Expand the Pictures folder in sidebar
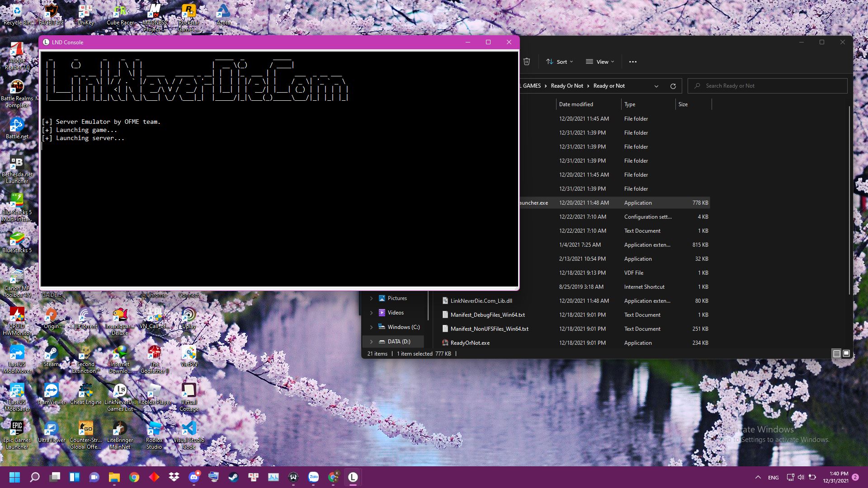The height and width of the screenshot is (488, 868). tap(371, 297)
